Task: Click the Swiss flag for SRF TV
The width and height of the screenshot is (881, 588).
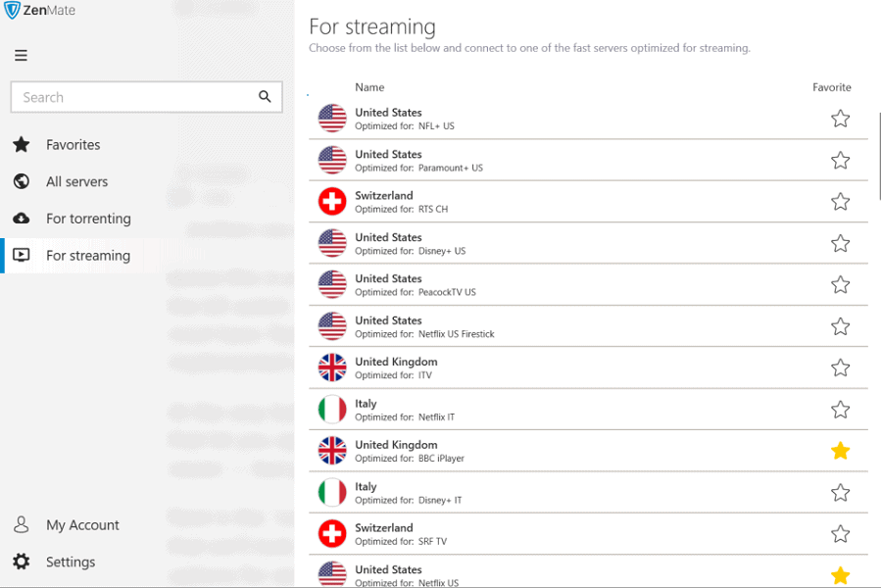Action: [x=332, y=534]
